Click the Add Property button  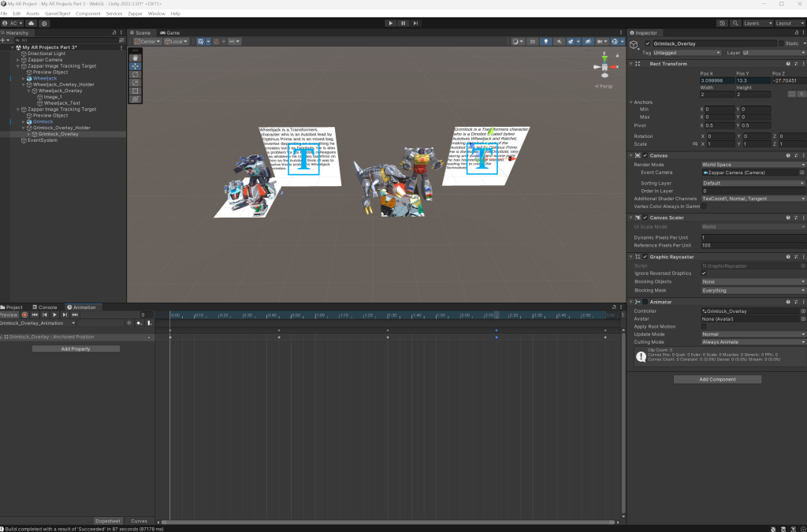[76, 348]
